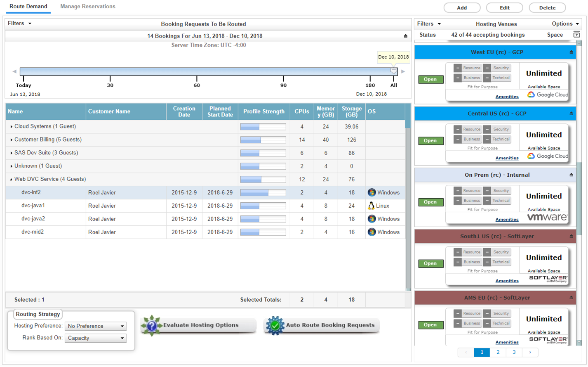Collapse the West EU (rc) - GCP card
The height and width of the screenshot is (367, 588).
(x=571, y=52)
